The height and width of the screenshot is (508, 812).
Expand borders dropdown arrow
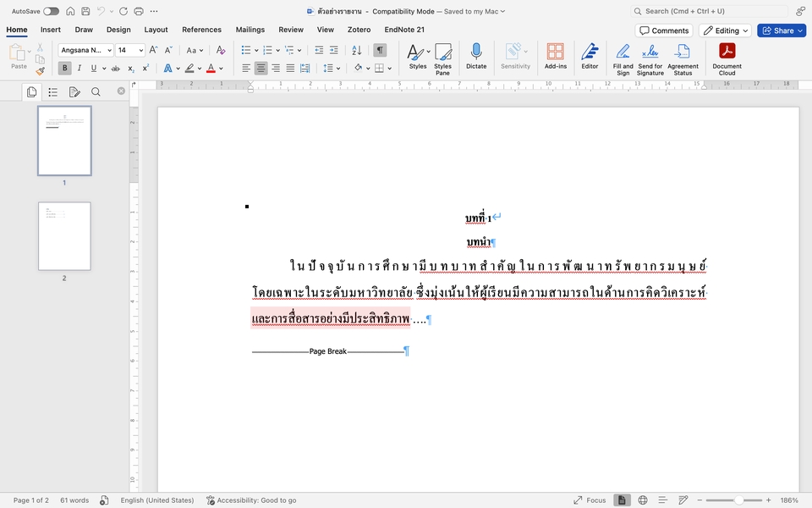(x=389, y=69)
